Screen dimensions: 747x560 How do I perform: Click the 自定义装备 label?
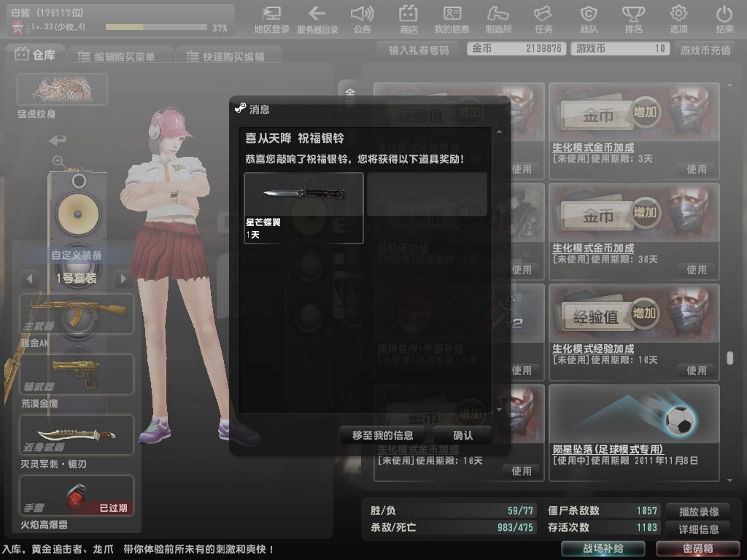tap(76, 256)
